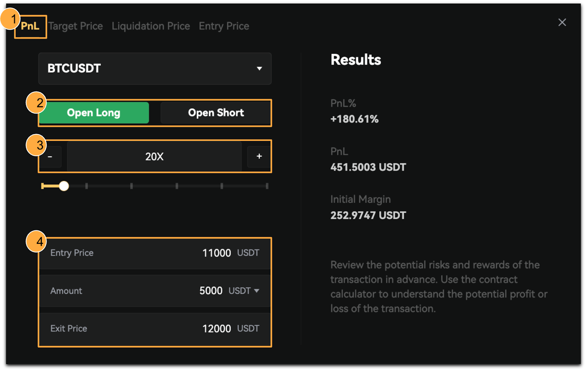The height and width of the screenshot is (369, 588).
Task: Click the last tick on leverage slider
Action: (x=267, y=186)
